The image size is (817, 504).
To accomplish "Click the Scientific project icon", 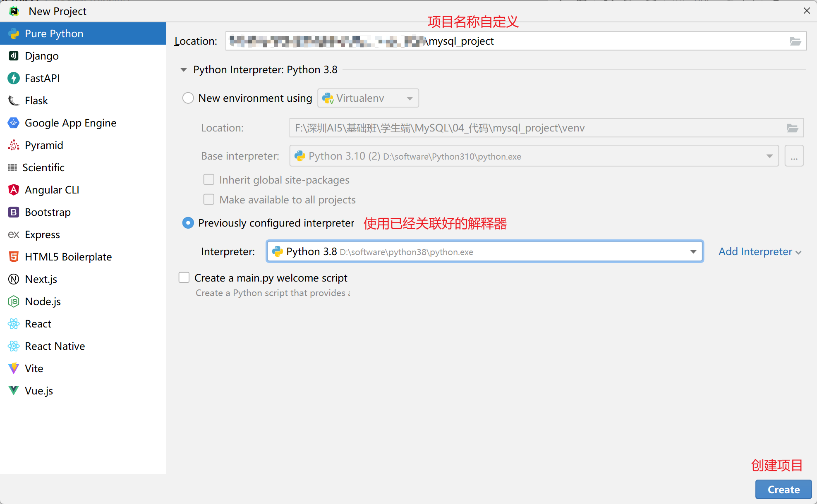I will [12, 167].
